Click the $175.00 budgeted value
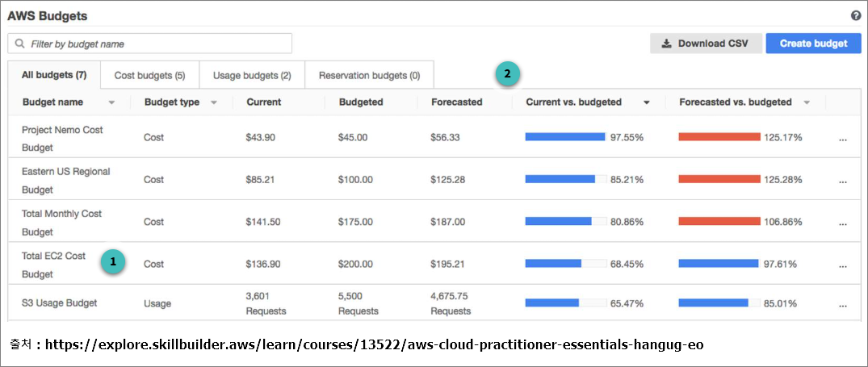Viewport: 868px width, 367px height. 355,222
